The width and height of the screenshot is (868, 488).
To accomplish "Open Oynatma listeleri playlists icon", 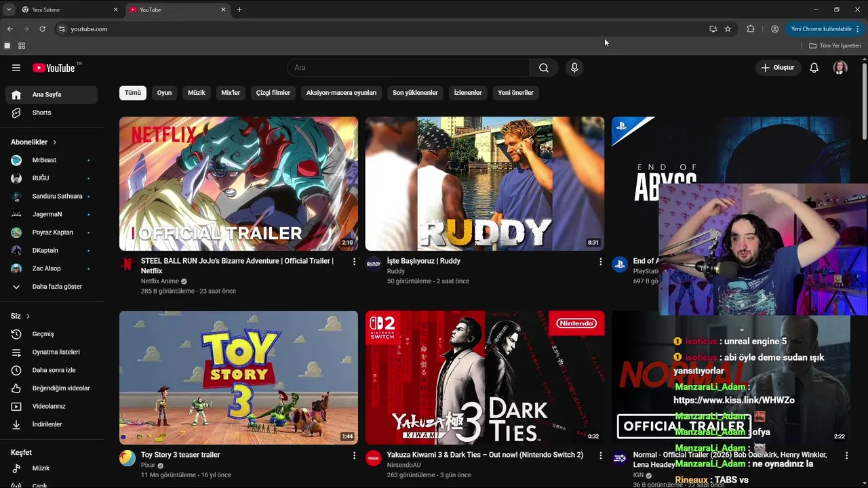I will (16, 352).
